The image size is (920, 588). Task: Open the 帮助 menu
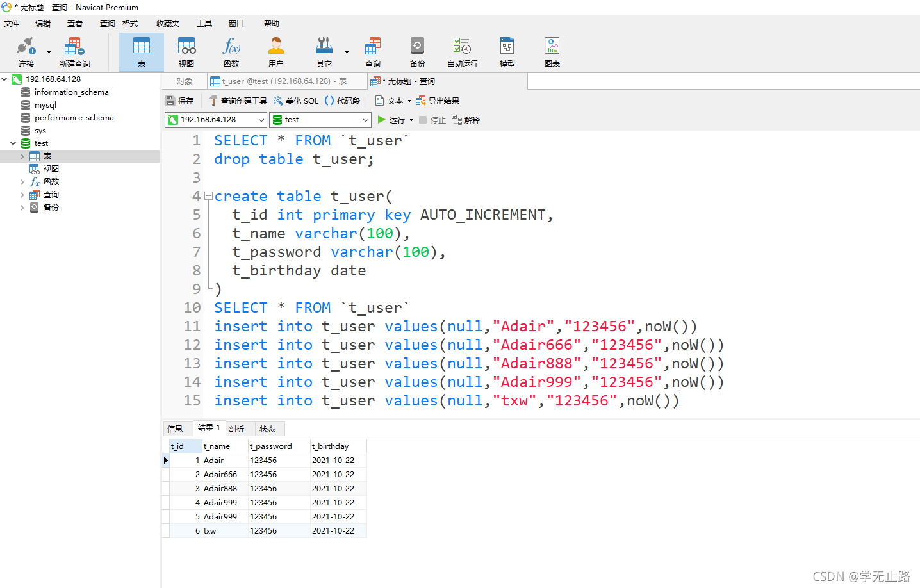(272, 24)
